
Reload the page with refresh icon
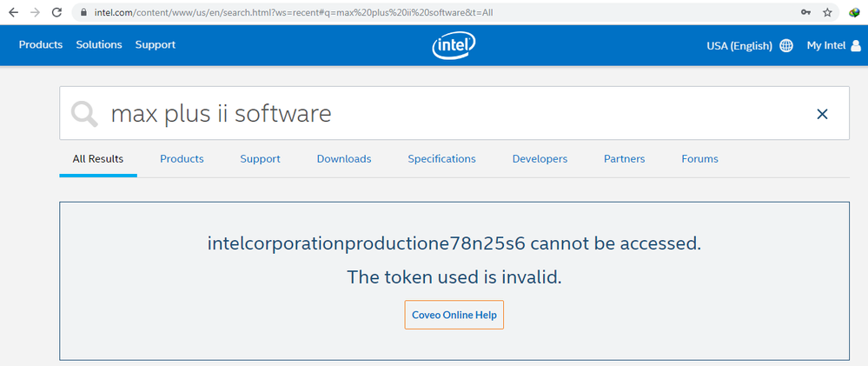point(56,13)
